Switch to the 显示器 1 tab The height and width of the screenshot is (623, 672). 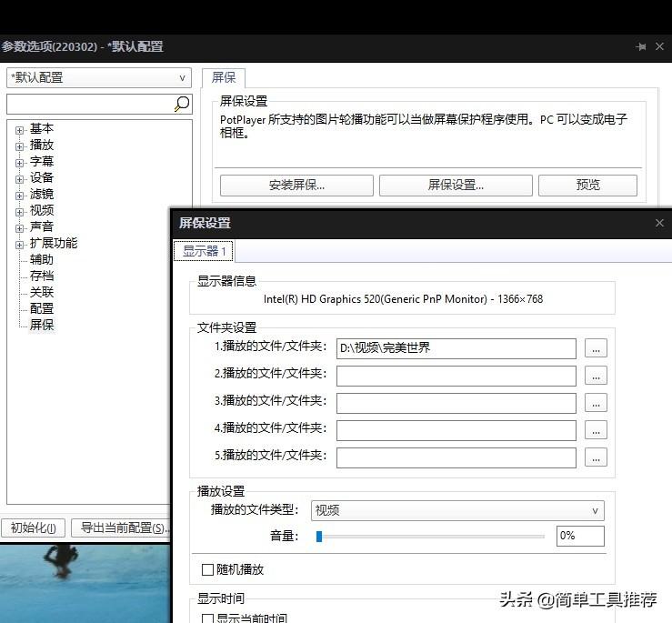tap(204, 251)
